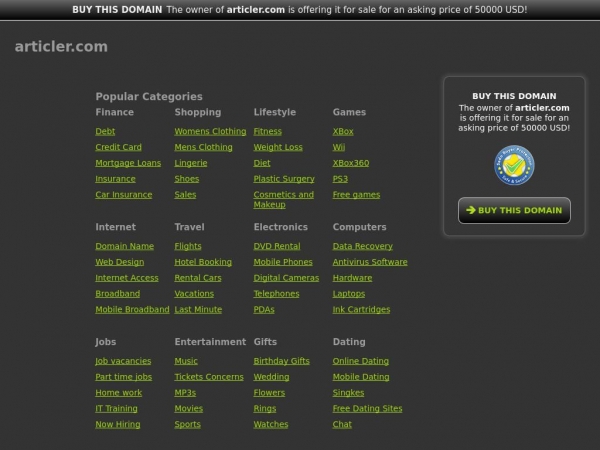Visit the Lingerie link

pyautogui.click(x=191, y=163)
